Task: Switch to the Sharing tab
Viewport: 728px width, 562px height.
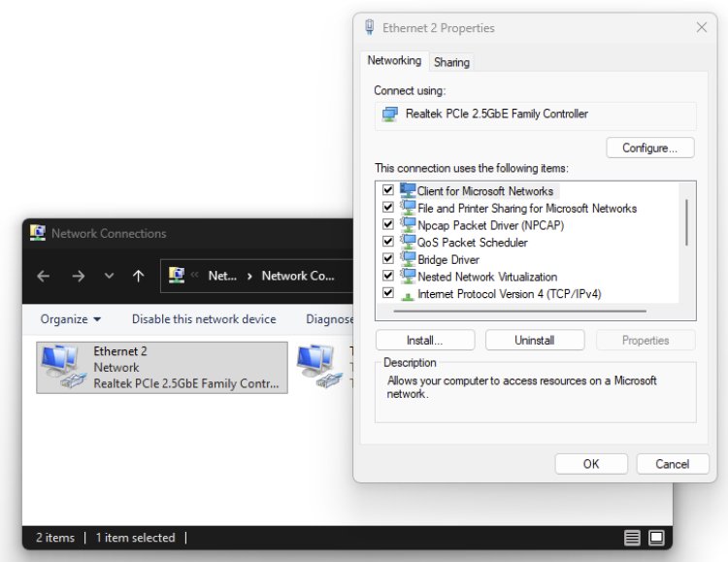Action: [451, 62]
